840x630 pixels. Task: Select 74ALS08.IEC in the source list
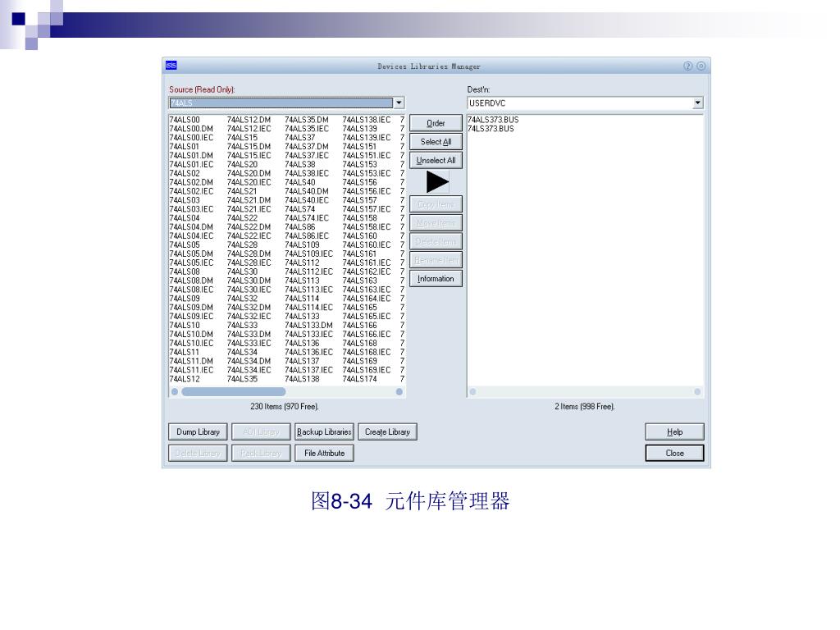coord(191,290)
